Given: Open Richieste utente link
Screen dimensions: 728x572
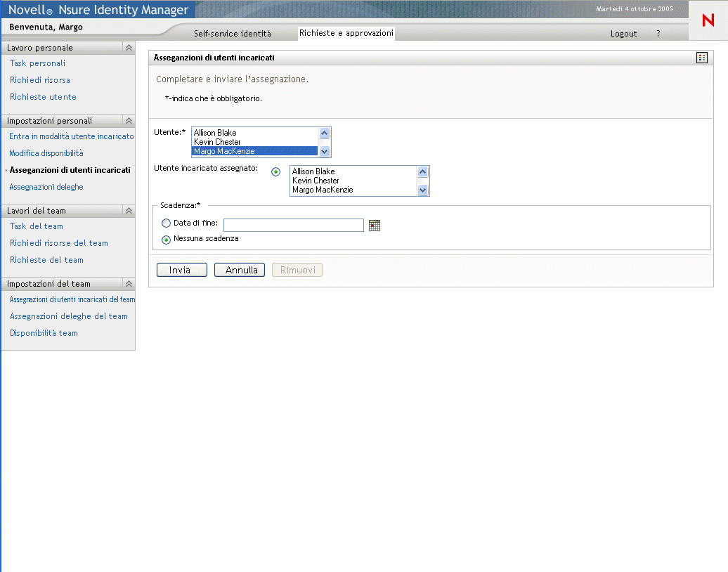Looking at the screenshot, I should (x=43, y=96).
